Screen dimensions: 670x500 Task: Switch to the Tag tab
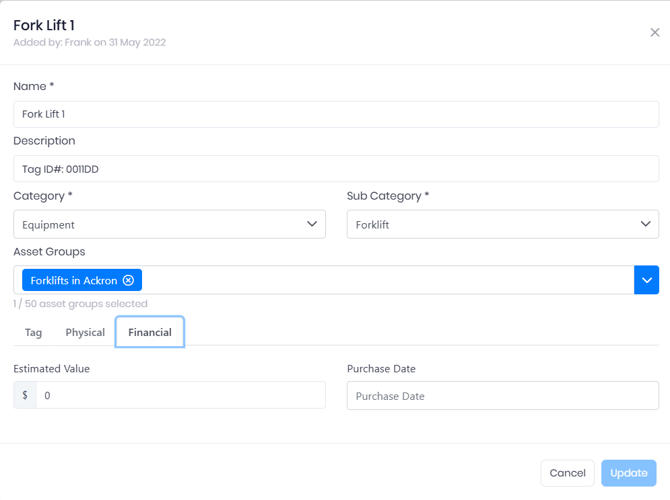coord(33,332)
